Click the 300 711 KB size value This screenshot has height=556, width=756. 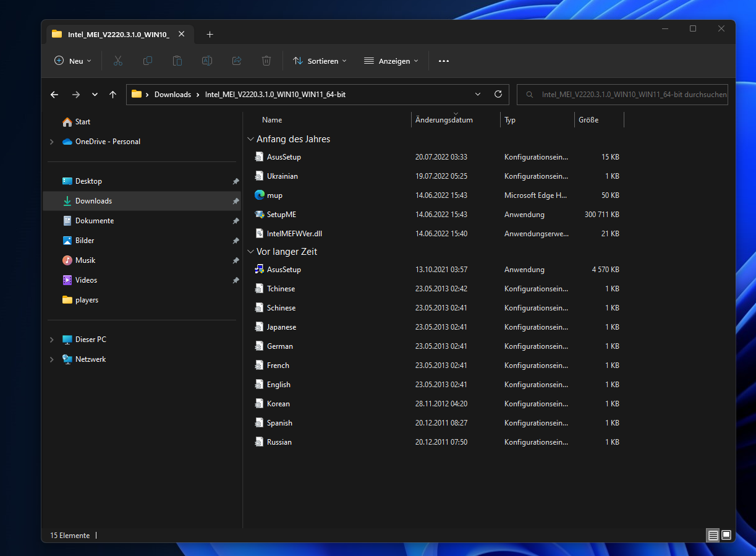click(x=601, y=215)
